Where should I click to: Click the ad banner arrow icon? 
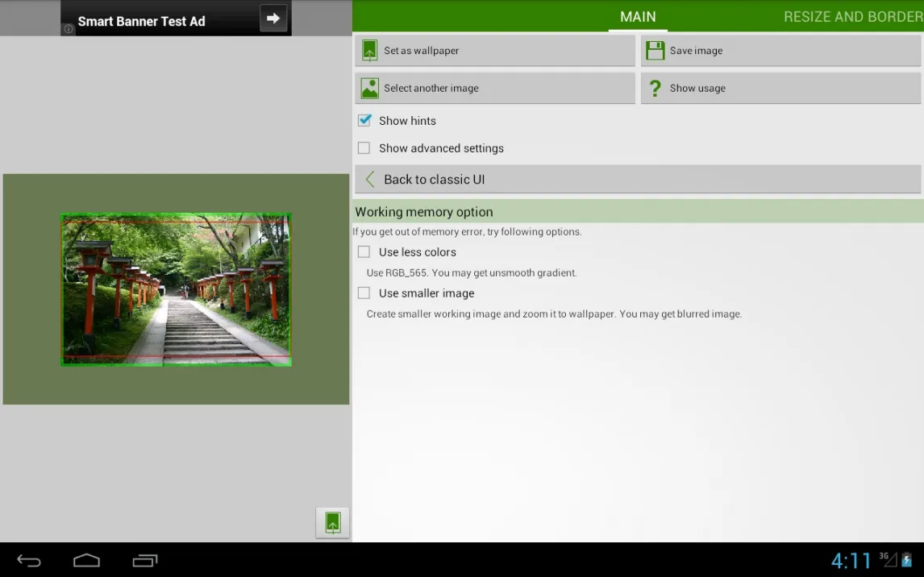pyautogui.click(x=273, y=19)
